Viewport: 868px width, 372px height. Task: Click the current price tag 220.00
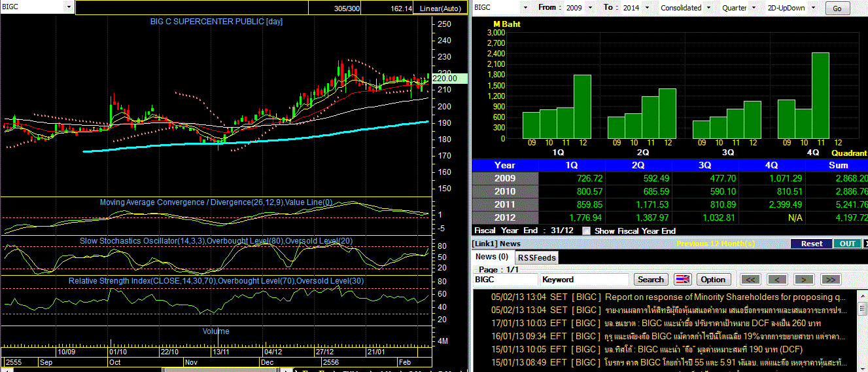click(x=448, y=78)
